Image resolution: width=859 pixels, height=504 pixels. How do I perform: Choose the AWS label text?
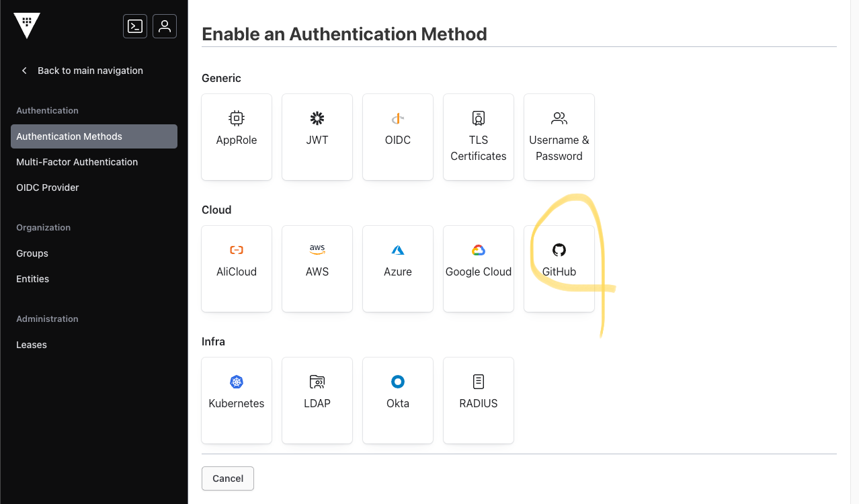point(317,272)
